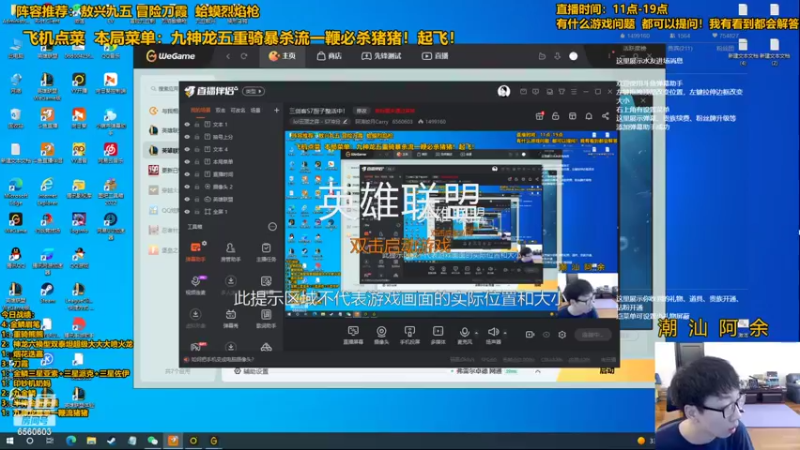Select the orange active scene tab
Viewport: 800px width, 450px height.
201,110
